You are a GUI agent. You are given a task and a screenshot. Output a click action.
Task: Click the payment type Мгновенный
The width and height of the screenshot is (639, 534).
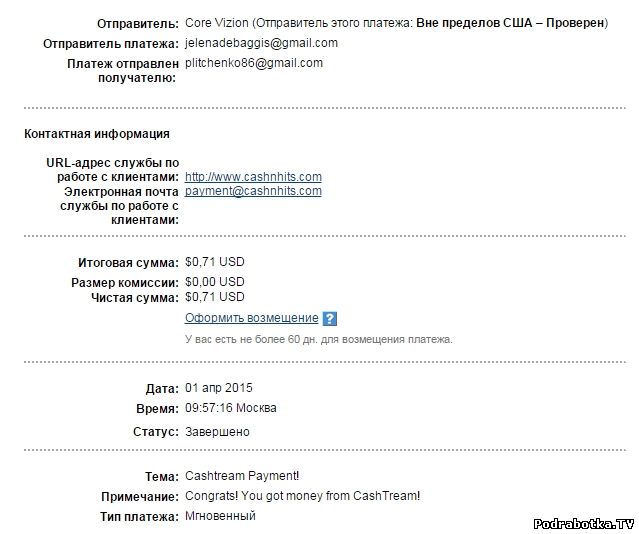pyautogui.click(x=220, y=516)
